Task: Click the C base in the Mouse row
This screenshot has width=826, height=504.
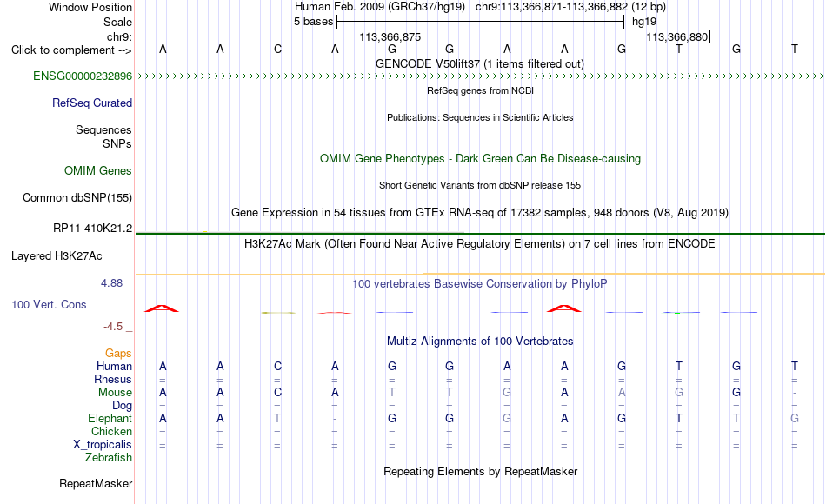Action: (x=277, y=393)
